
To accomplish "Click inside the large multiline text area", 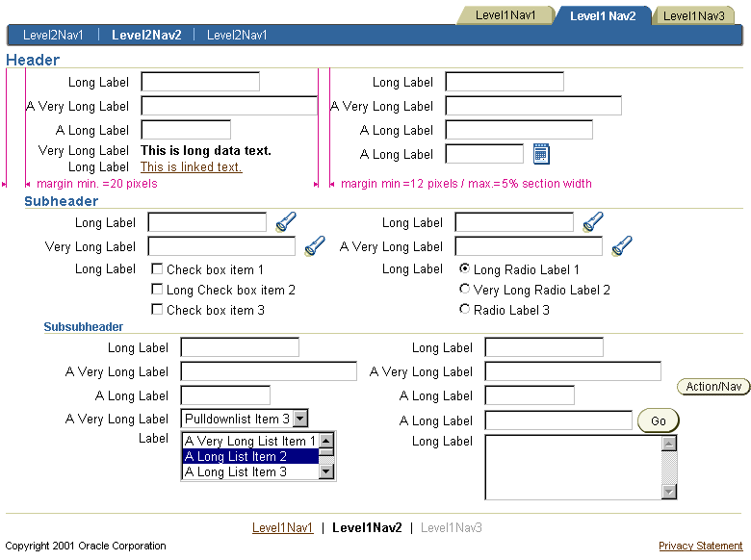I will coord(573,467).
